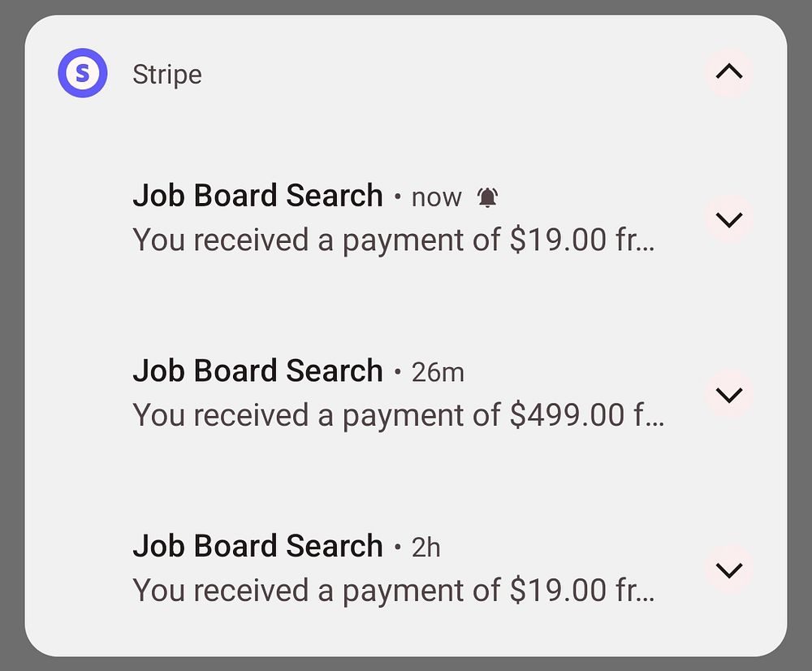
Task: Open the Job Board Search notification from now
Action: coord(257,196)
